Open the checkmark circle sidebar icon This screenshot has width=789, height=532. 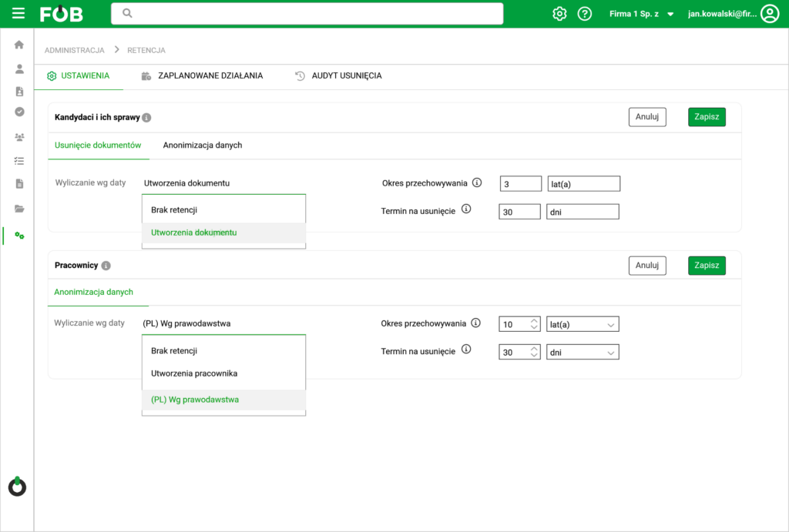click(x=19, y=112)
